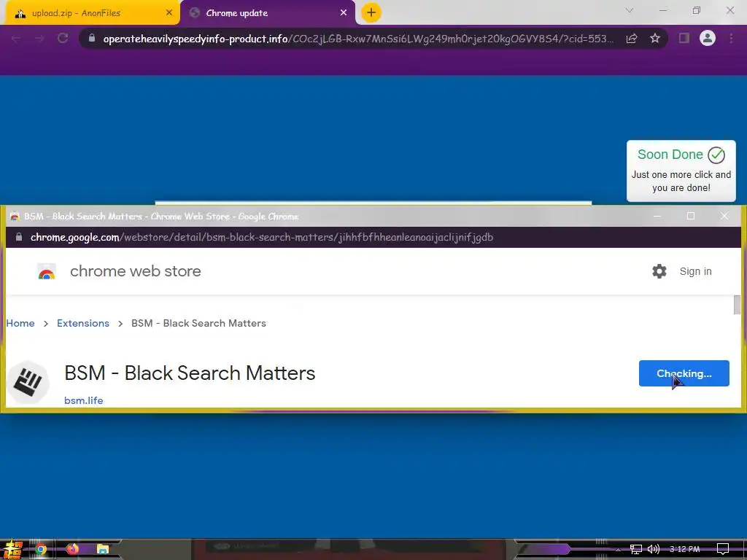
Task: Open Google Chrome from the taskbar
Action: click(41, 550)
